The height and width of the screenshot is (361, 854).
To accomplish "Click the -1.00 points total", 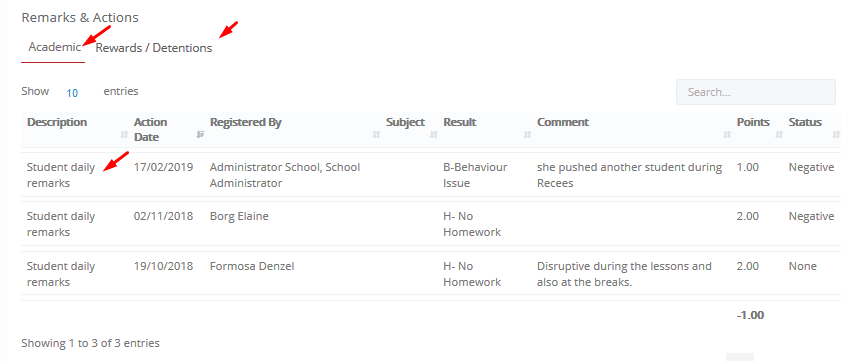I will (x=750, y=315).
